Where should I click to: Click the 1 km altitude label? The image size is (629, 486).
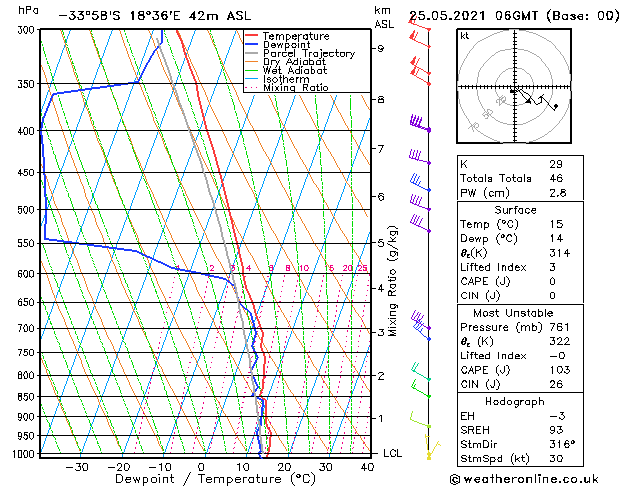(x=380, y=418)
